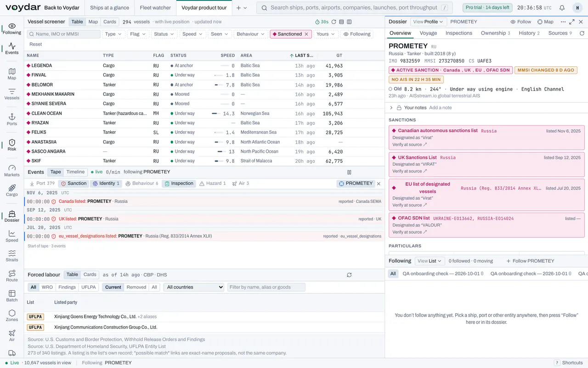
Task: Refresh the Forced labour panel
Action: pos(349,275)
